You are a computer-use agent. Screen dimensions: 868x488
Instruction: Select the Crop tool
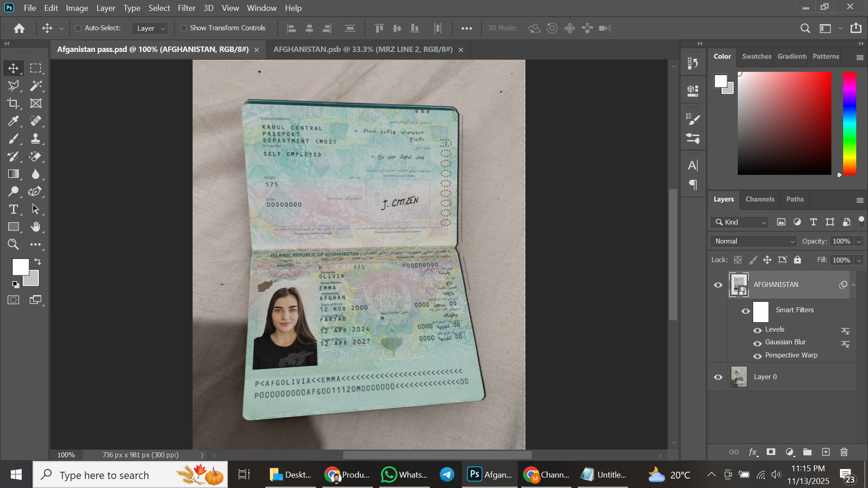click(x=13, y=103)
